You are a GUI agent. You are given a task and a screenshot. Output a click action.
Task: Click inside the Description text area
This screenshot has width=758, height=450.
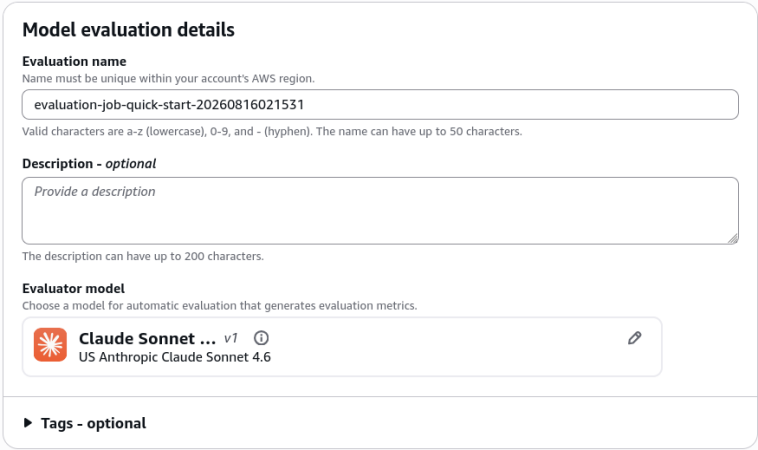click(380, 211)
